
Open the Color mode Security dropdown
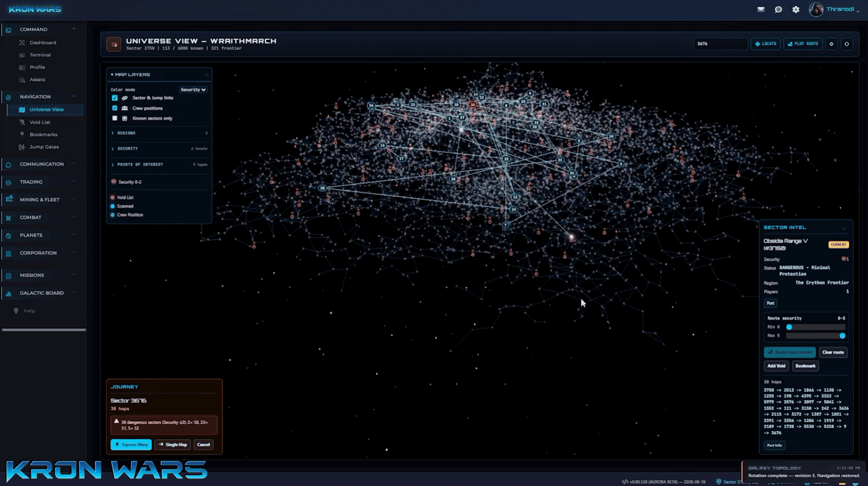click(x=193, y=90)
